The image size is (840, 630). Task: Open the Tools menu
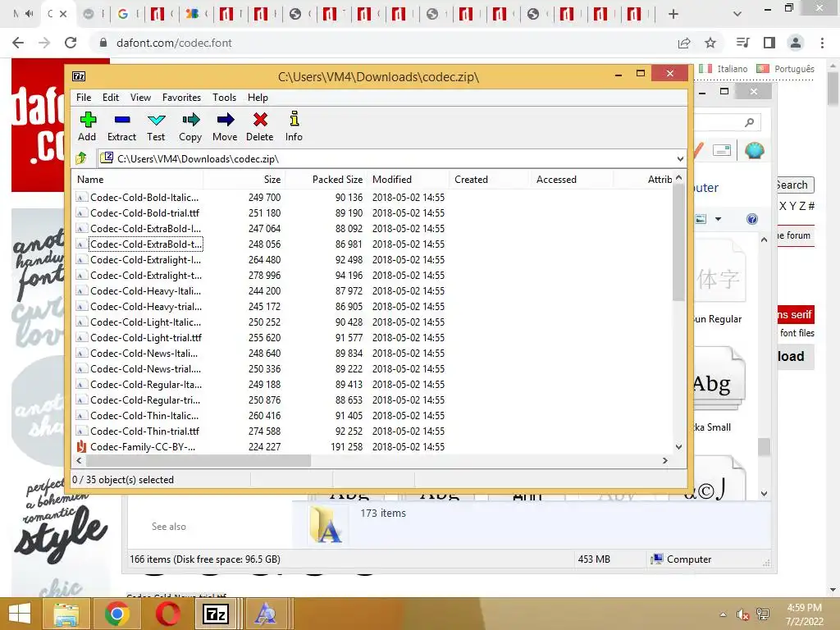224,98
